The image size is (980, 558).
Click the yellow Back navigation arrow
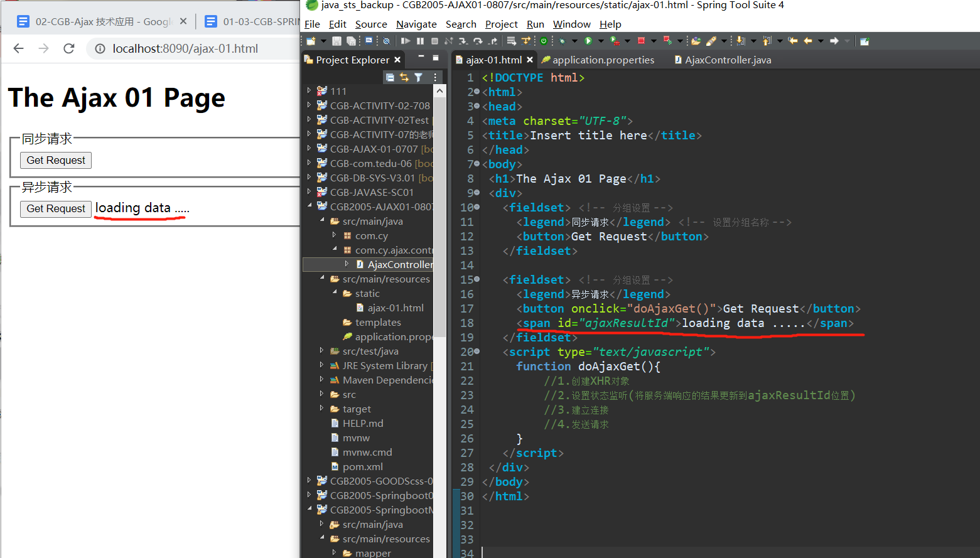click(x=808, y=41)
